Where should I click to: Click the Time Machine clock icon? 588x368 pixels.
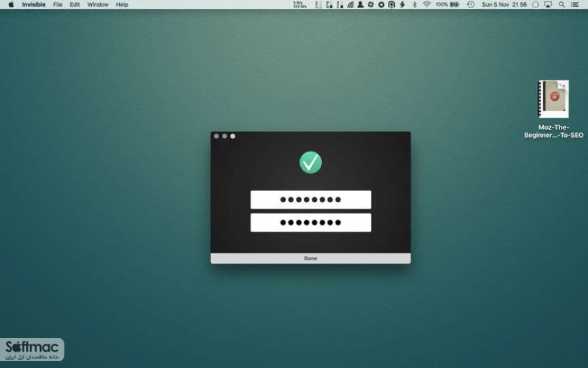[471, 5]
